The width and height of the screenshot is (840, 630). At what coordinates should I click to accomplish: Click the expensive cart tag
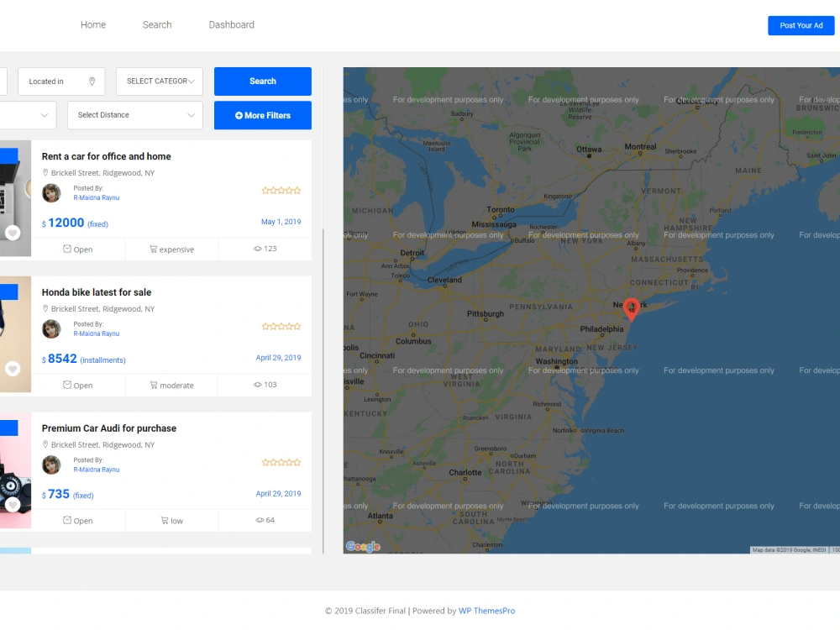[x=171, y=249]
